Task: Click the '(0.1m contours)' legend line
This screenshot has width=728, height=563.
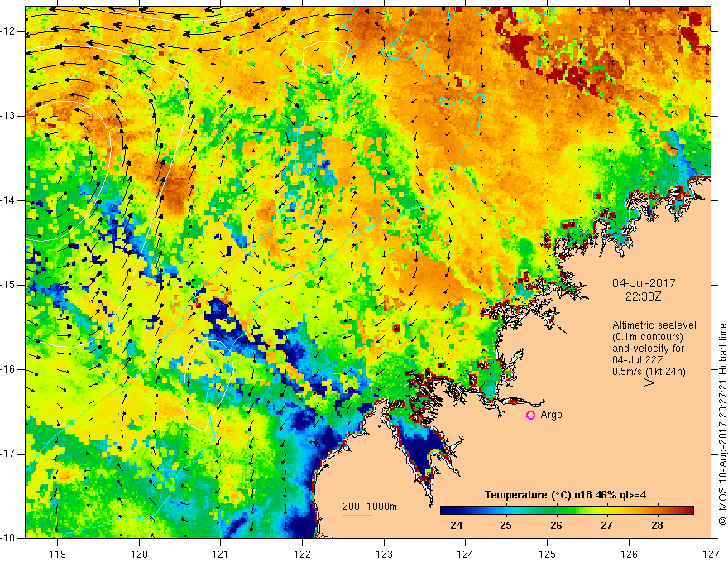Action: coord(648,337)
